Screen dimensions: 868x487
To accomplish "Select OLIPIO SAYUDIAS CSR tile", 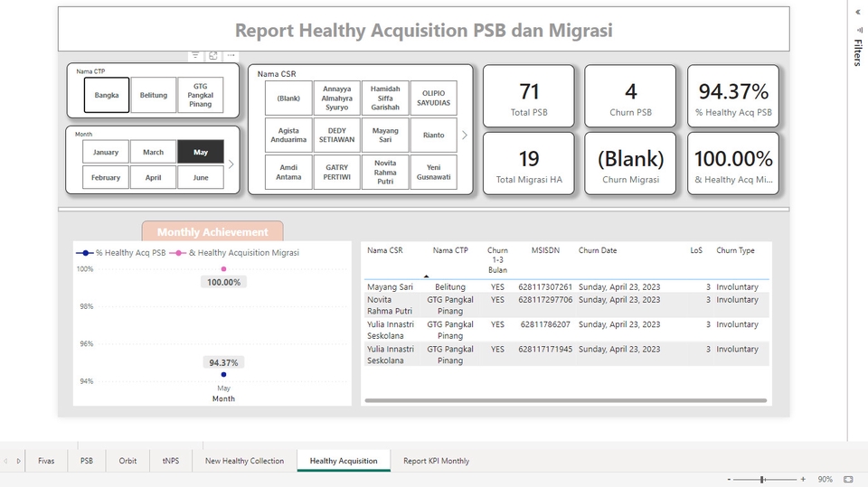I will click(433, 98).
